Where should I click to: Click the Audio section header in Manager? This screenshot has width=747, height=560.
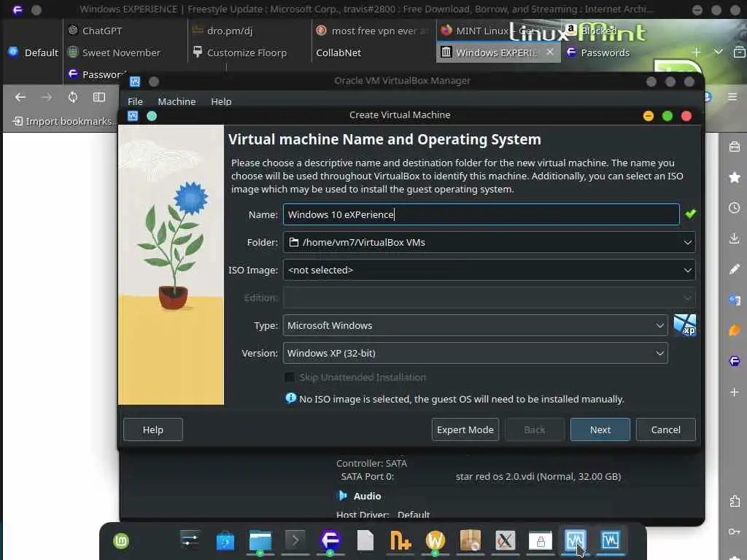coord(367,496)
